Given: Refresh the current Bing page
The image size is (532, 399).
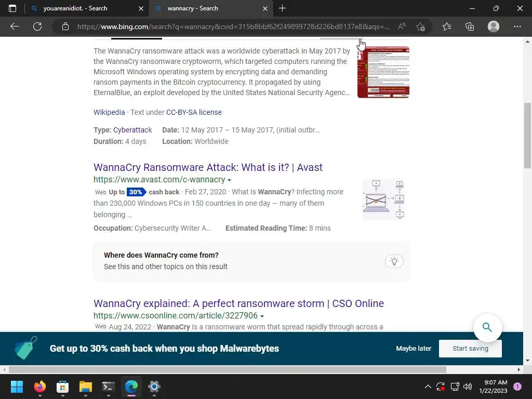Looking at the screenshot, I should (37, 26).
